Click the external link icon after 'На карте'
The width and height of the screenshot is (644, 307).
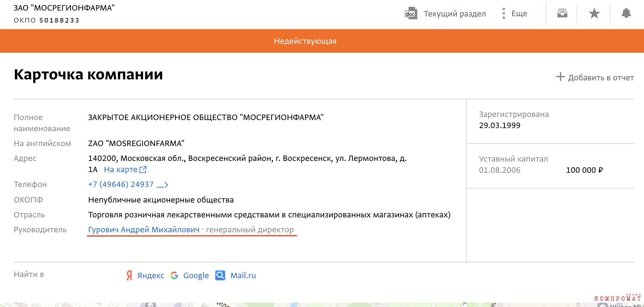(x=143, y=169)
